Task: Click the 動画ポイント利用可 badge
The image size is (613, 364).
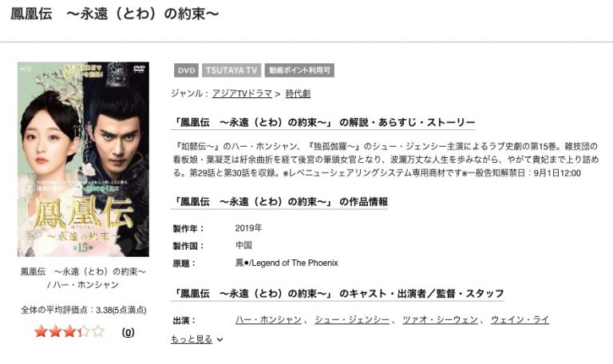Action: pyautogui.click(x=299, y=70)
